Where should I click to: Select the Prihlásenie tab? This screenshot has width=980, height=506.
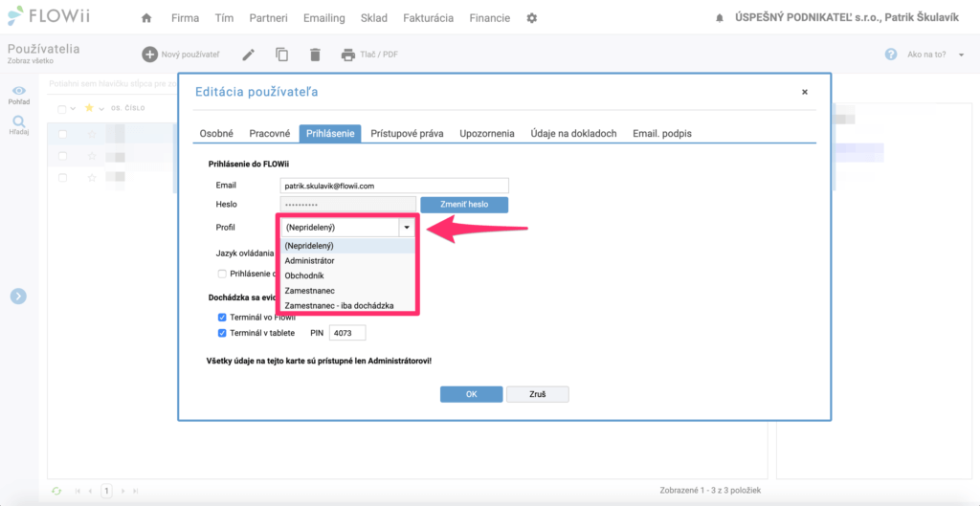(x=330, y=134)
